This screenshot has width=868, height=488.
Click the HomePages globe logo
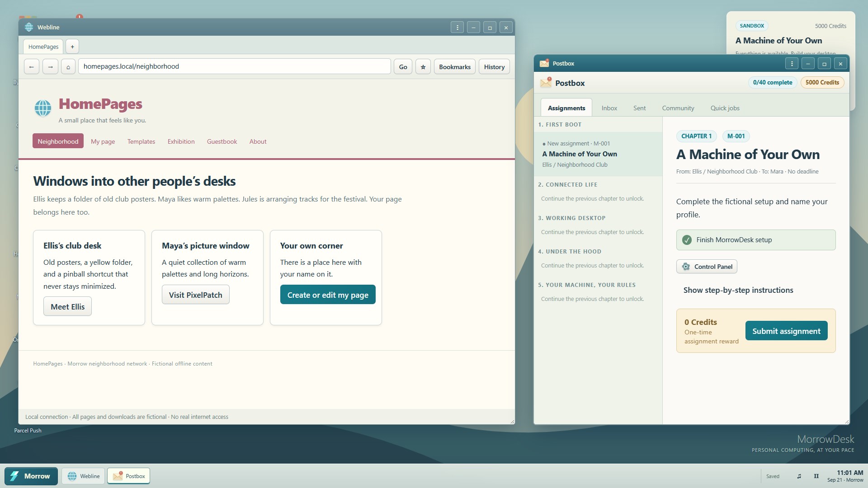point(43,108)
